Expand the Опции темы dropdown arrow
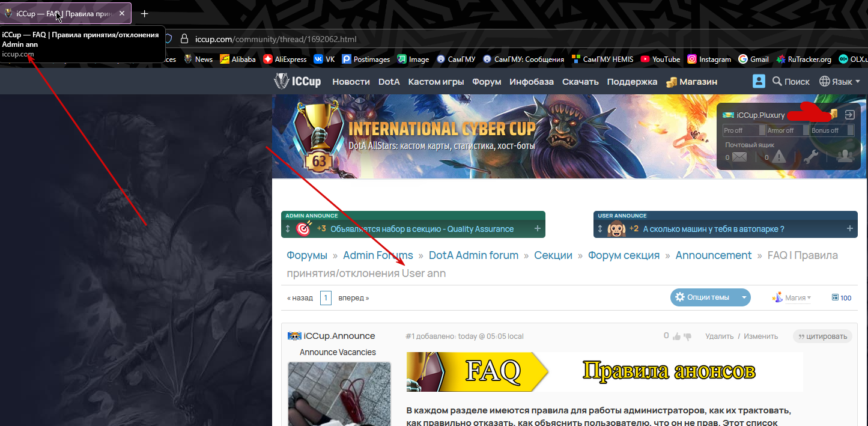The width and height of the screenshot is (868, 426). click(x=744, y=297)
